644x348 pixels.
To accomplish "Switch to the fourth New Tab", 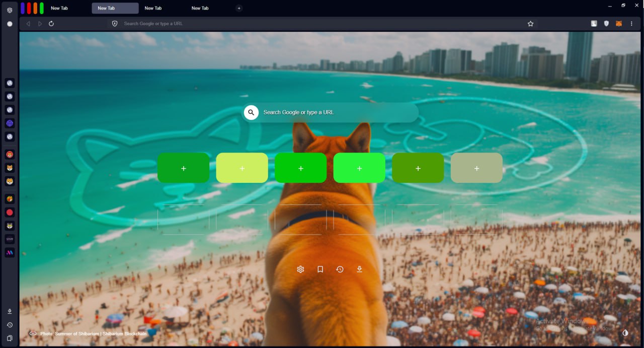I will coord(200,8).
